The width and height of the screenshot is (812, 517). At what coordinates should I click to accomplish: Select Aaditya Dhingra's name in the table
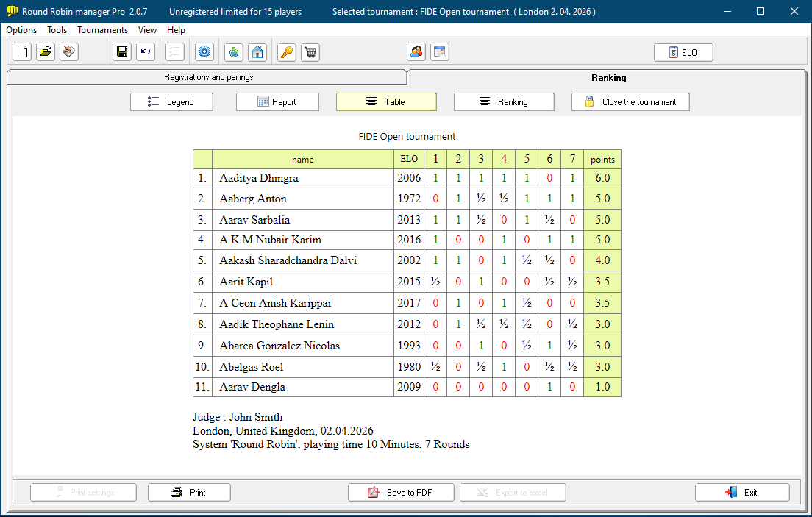click(259, 178)
